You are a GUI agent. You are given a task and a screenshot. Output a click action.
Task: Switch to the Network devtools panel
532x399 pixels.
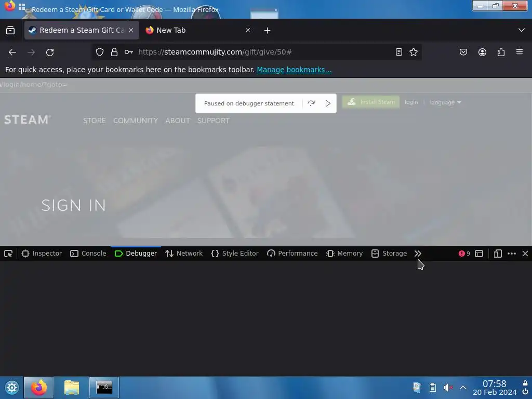pyautogui.click(x=184, y=254)
